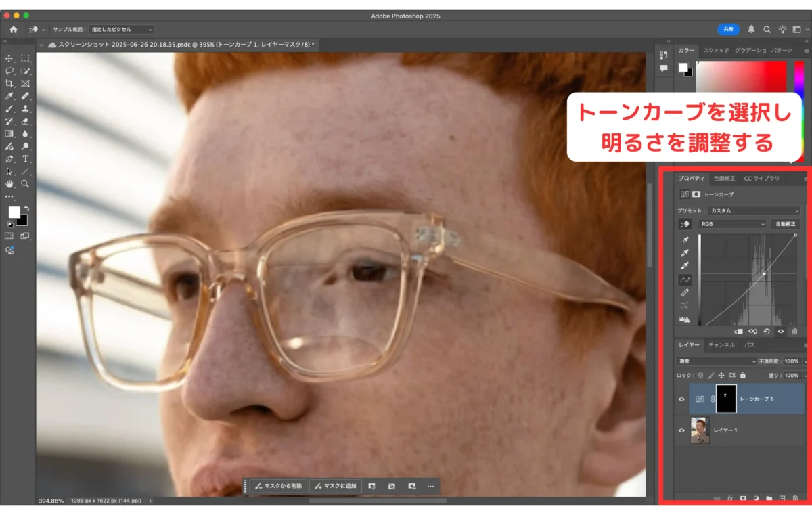
Task: Open workspace switcher icon dropdown
Action: click(x=798, y=30)
